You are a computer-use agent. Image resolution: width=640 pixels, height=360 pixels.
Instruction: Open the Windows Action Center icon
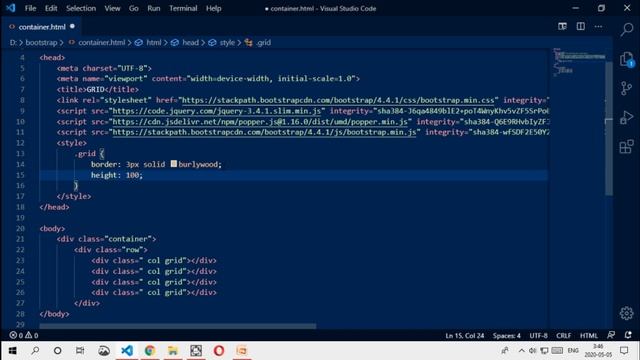click(624, 351)
